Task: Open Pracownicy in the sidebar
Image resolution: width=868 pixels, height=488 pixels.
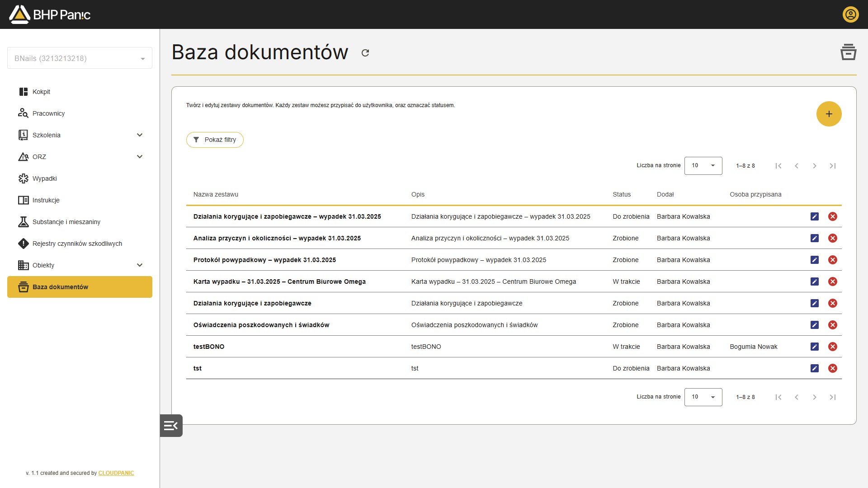Action: 80,113
